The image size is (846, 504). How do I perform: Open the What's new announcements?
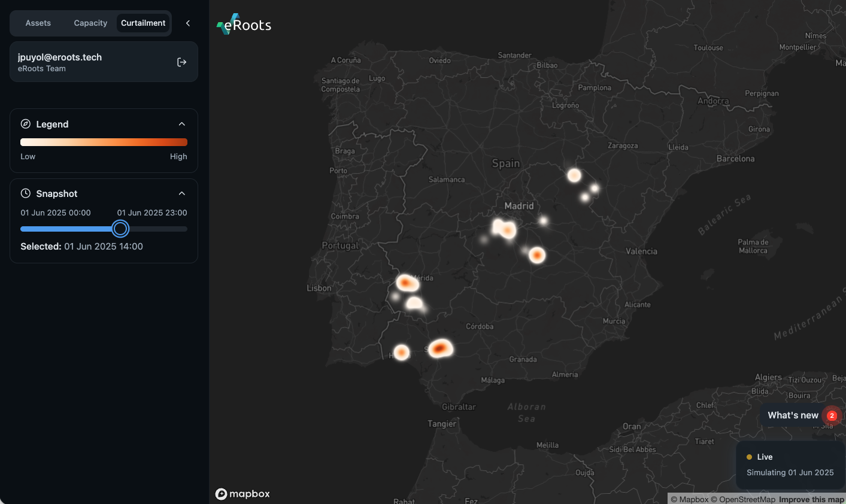tap(793, 415)
